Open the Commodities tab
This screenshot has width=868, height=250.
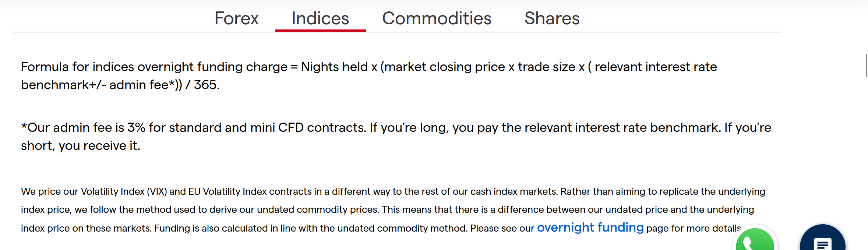(x=437, y=18)
